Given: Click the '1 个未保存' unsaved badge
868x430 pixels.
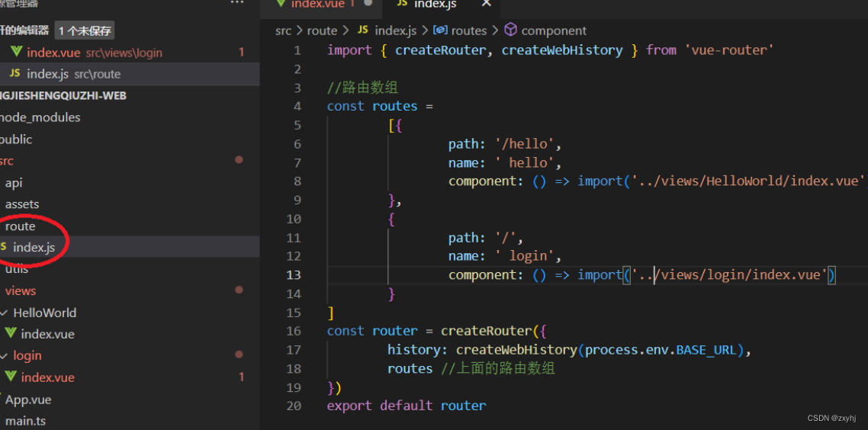Looking at the screenshot, I should coord(85,31).
